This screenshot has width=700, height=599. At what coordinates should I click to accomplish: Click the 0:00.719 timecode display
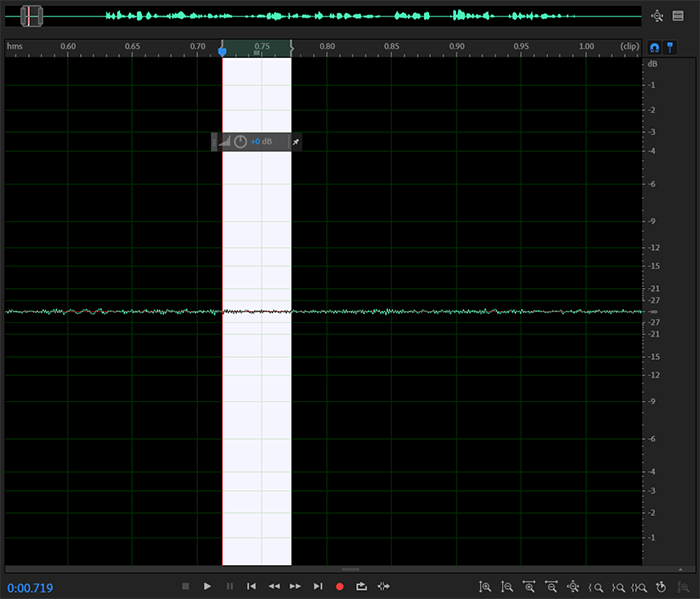[30, 587]
